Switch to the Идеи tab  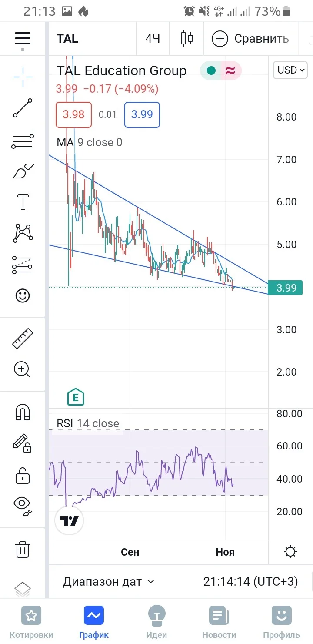coord(156,622)
